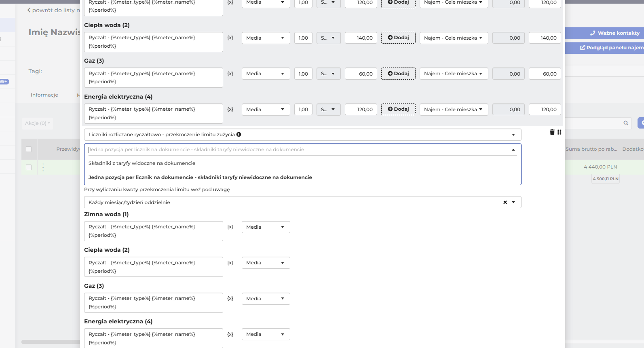Click the trash icon to delete section
Viewport: 644px width, 348px height.
click(x=552, y=132)
